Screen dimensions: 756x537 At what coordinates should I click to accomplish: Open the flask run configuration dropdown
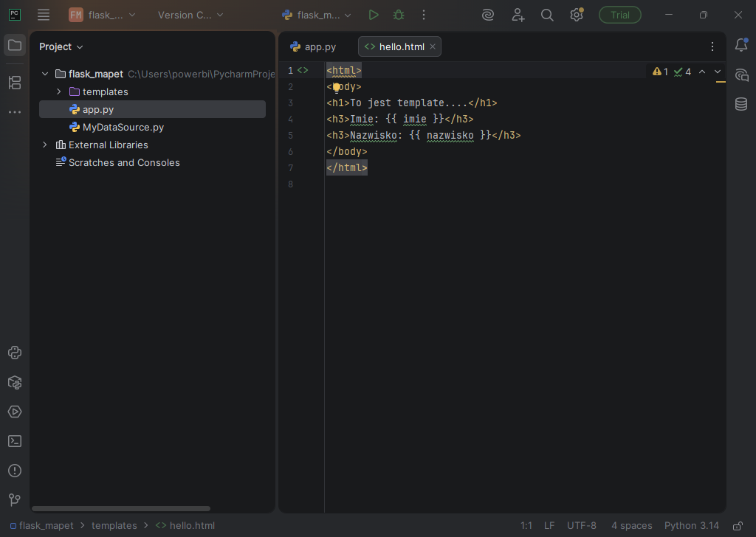(317, 15)
